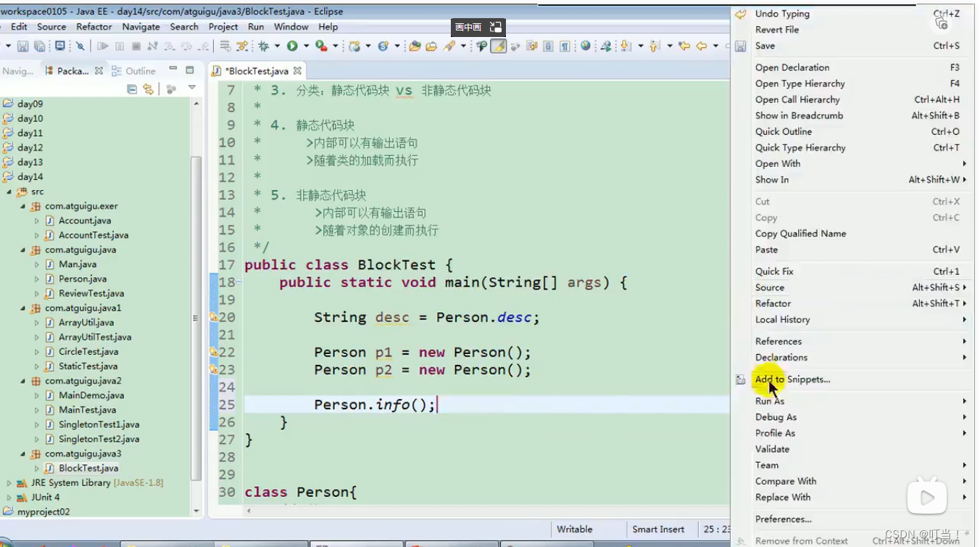980x547 pixels.
Task: Collapse com.atguigu.exer package
Action: (x=22, y=206)
